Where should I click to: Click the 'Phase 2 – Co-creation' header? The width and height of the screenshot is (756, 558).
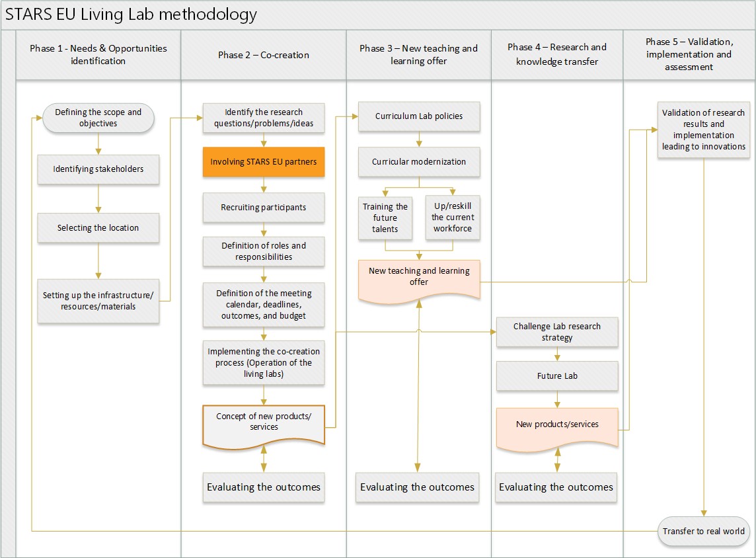(x=264, y=55)
